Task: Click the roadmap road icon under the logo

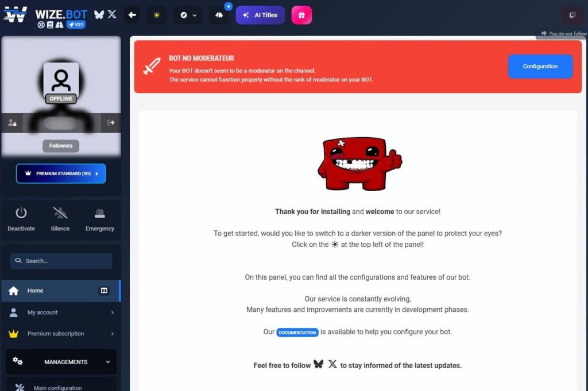Action: [x=59, y=25]
